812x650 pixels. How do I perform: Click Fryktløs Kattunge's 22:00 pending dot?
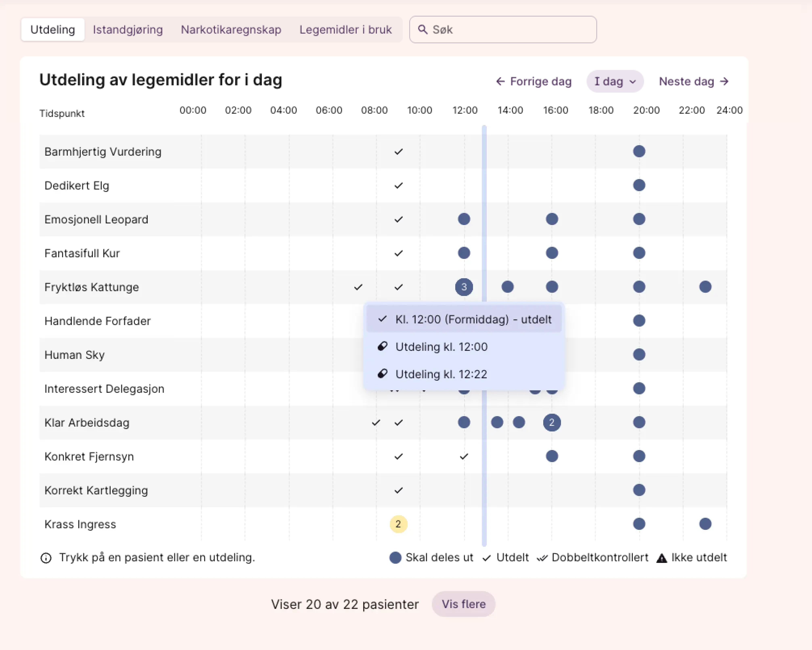point(705,287)
